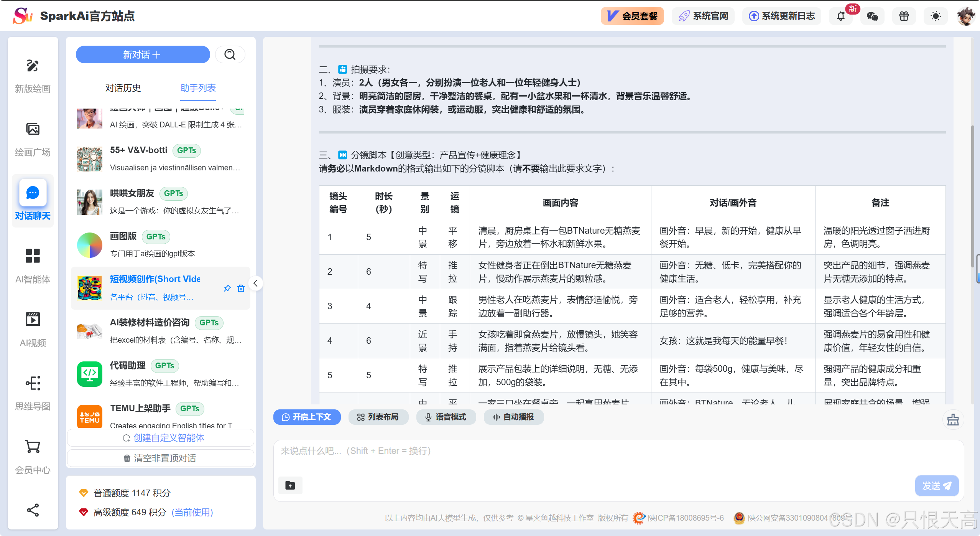Click the WeChat icon in header
Image resolution: width=980 pixels, height=536 pixels.
pyautogui.click(x=872, y=16)
